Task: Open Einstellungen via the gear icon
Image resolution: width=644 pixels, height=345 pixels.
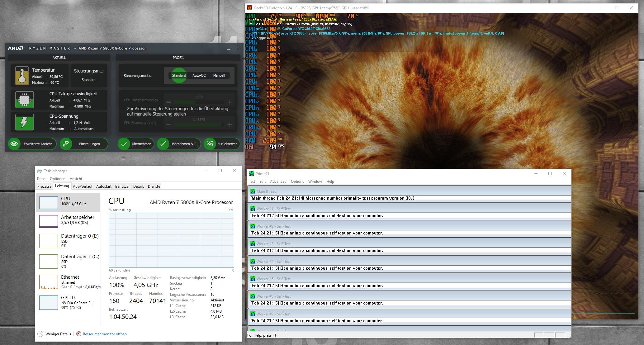Action: [66, 144]
